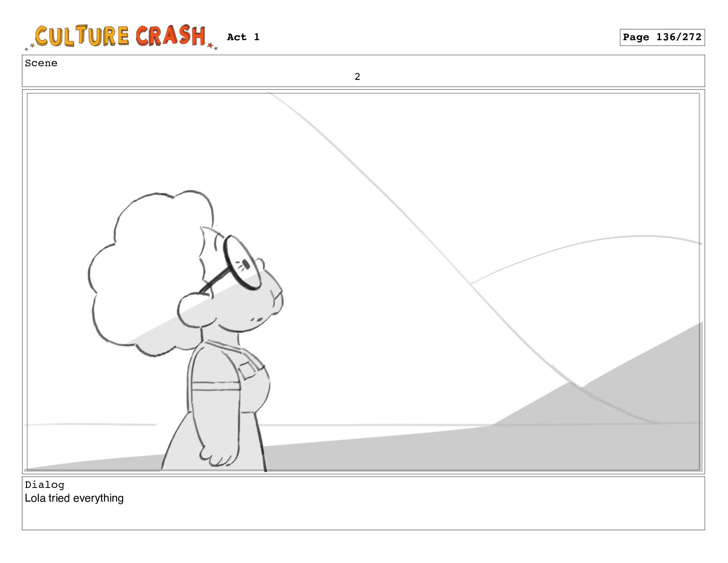
Task: Select the scene number '2'
Action: 357,77
